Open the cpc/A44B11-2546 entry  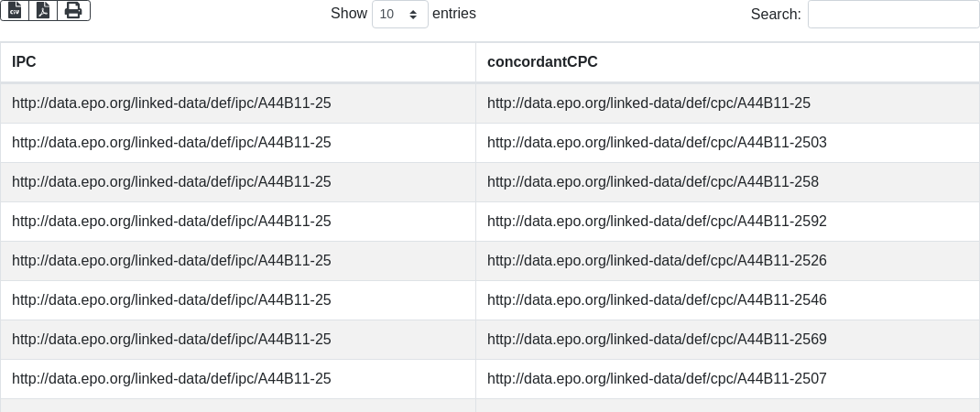pyautogui.click(x=657, y=300)
